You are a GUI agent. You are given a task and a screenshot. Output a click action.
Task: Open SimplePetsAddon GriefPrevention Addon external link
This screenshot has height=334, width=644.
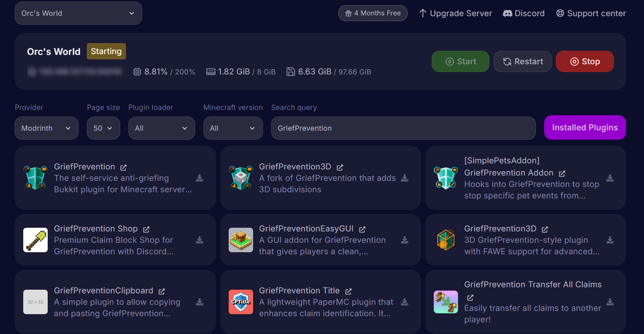click(x=562, y=174)
